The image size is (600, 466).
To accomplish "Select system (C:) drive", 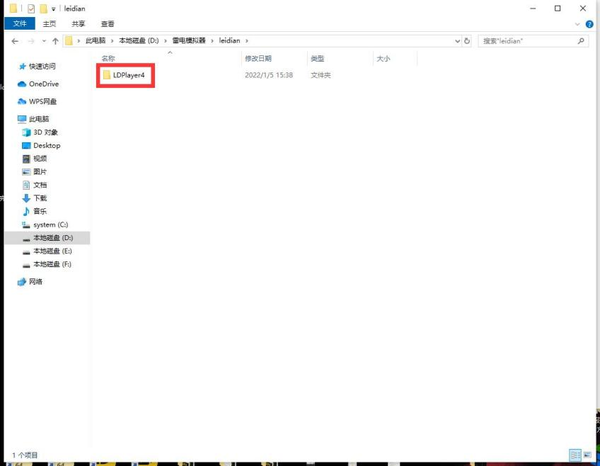I will coord(45,225).
